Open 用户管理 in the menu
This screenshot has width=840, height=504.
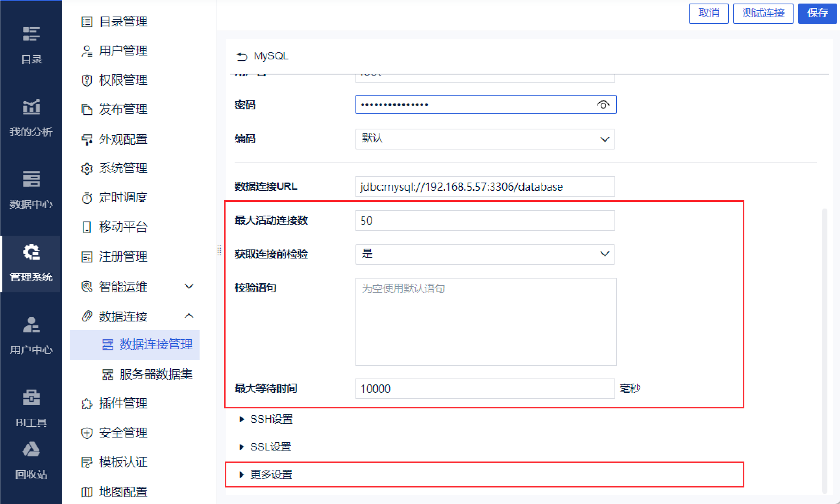pos(123,51)
